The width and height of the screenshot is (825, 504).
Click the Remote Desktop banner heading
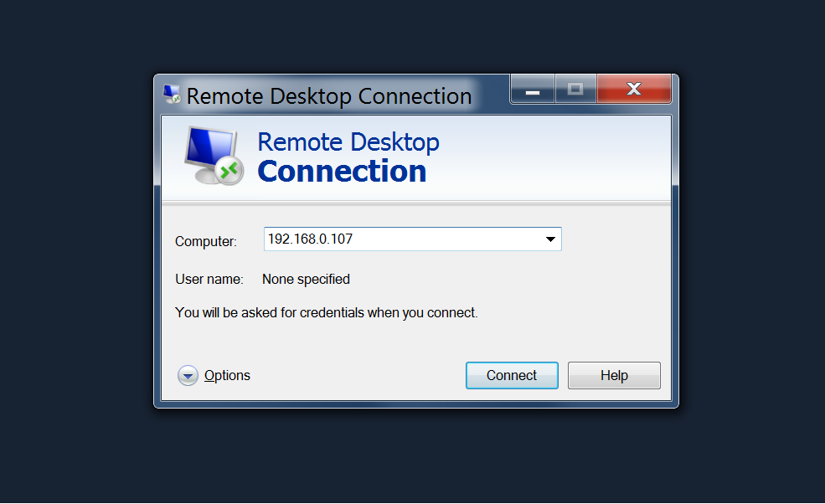click(x=348, y=142)
